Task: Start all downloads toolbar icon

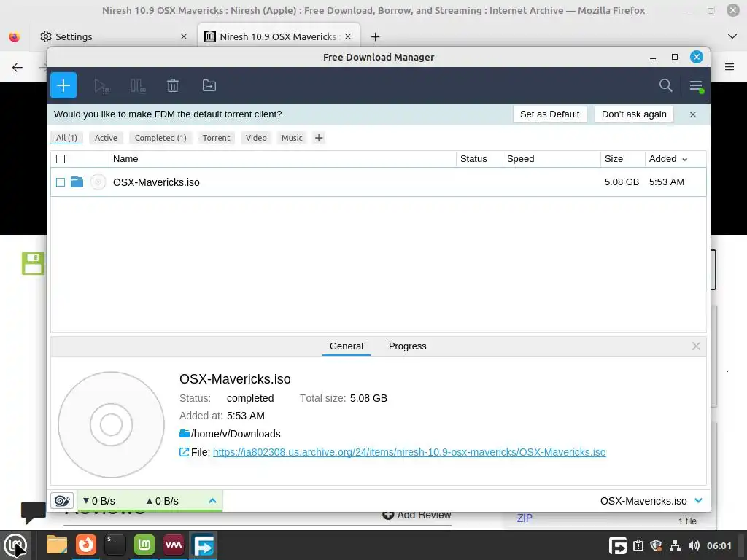Action: [101, 86]
